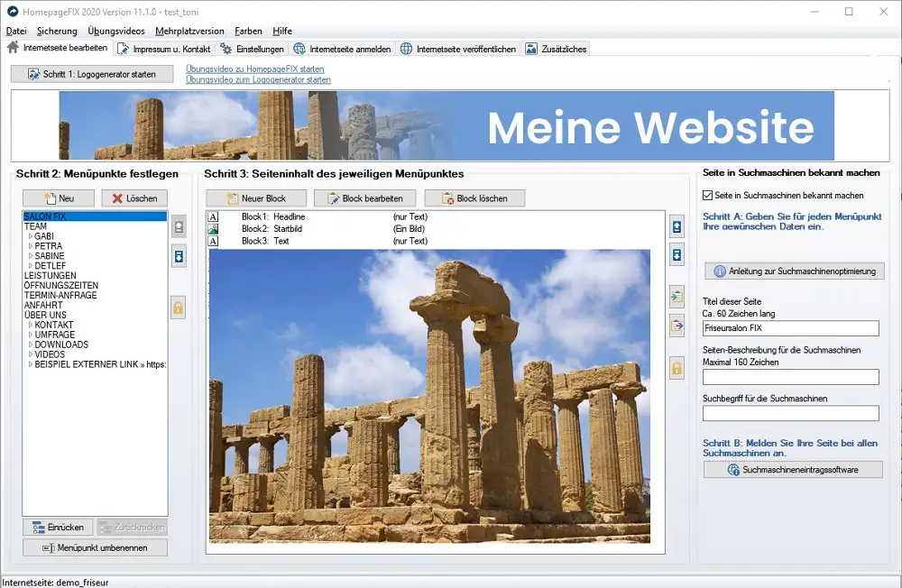The width and height of the screenshot is (902, 588).
Task: Open the Farben menu
Action: coord(248,30)
